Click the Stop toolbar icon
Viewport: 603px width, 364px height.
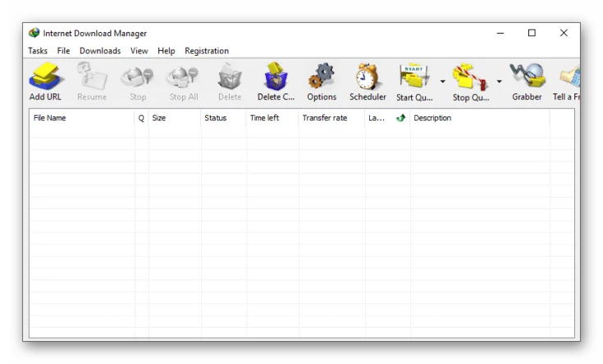[x=137, y=76]
